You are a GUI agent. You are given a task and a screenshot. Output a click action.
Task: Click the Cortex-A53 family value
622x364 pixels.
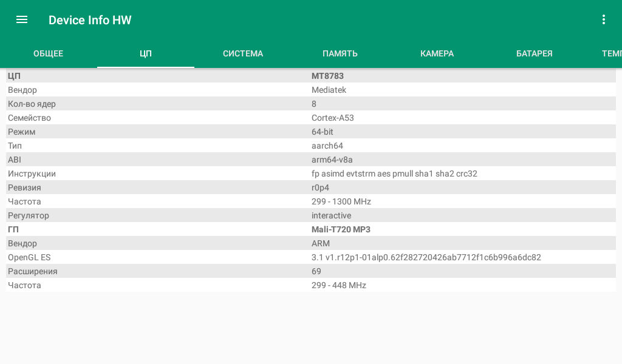(333, 118)
